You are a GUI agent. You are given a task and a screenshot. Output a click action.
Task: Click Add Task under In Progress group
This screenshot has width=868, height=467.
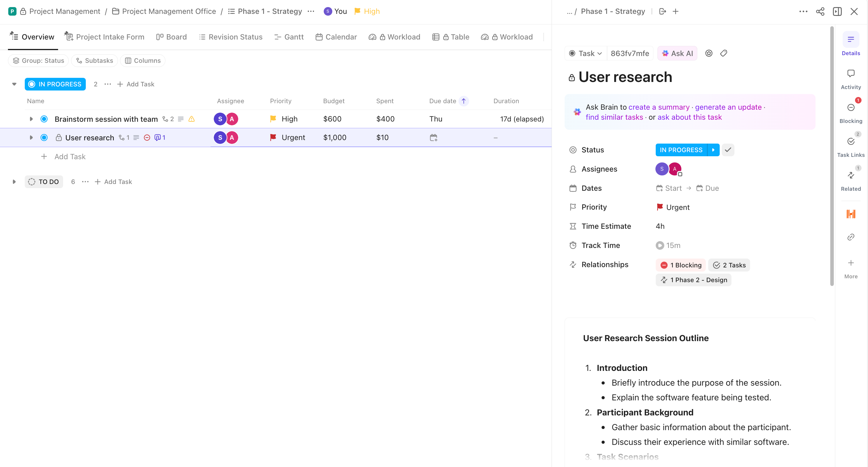[135, 84]
